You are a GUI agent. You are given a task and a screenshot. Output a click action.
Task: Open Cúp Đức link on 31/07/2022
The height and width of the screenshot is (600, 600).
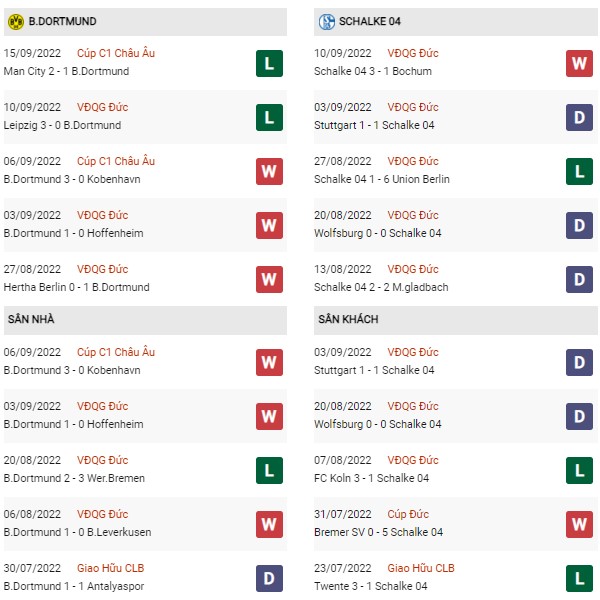(x=408, y=514)
